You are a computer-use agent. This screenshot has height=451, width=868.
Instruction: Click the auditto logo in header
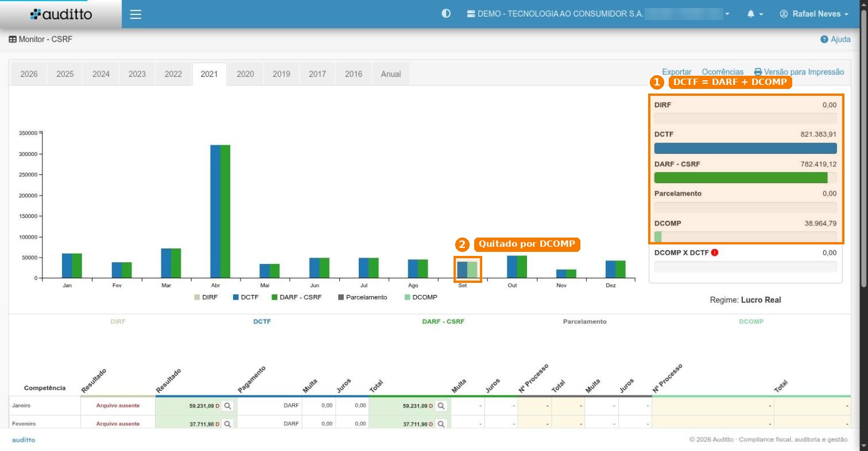tap(61, 14)
